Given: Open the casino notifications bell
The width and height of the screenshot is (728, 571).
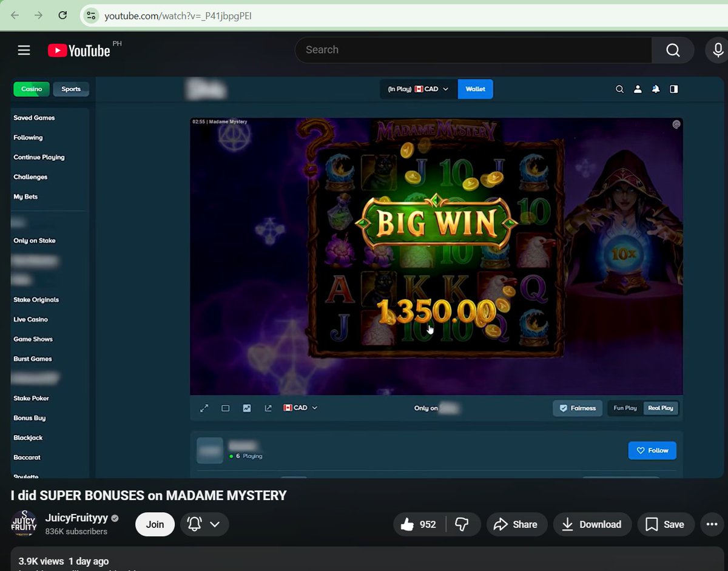Looking at the screenshot, I should pyautogui.click(x=656, y=89).
